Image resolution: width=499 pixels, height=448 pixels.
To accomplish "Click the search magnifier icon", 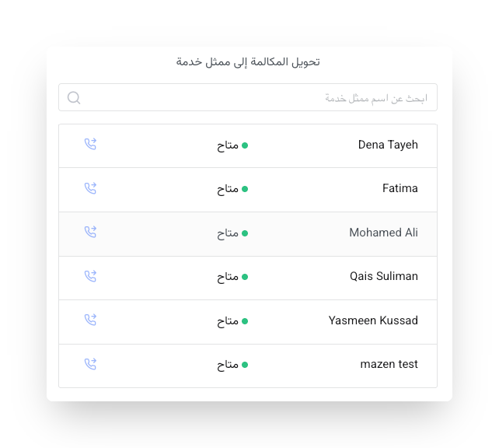I will click(74, 97).
